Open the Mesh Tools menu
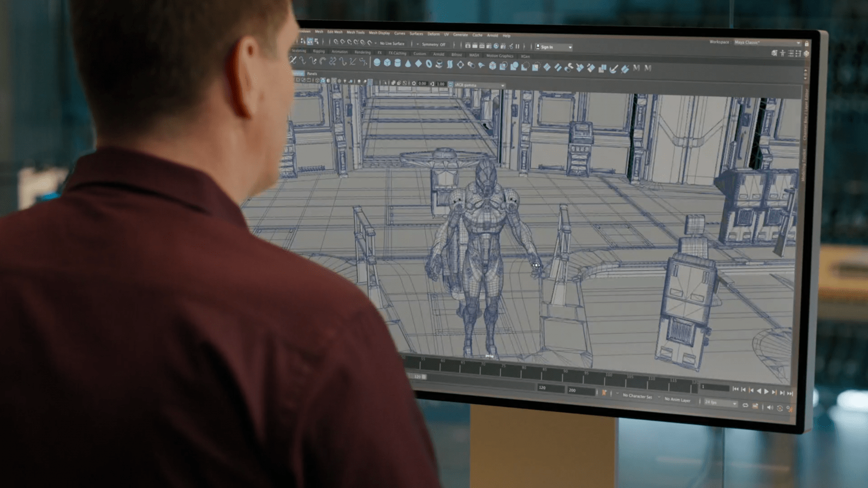The image size is (868, 488). (x=355, y=32)
